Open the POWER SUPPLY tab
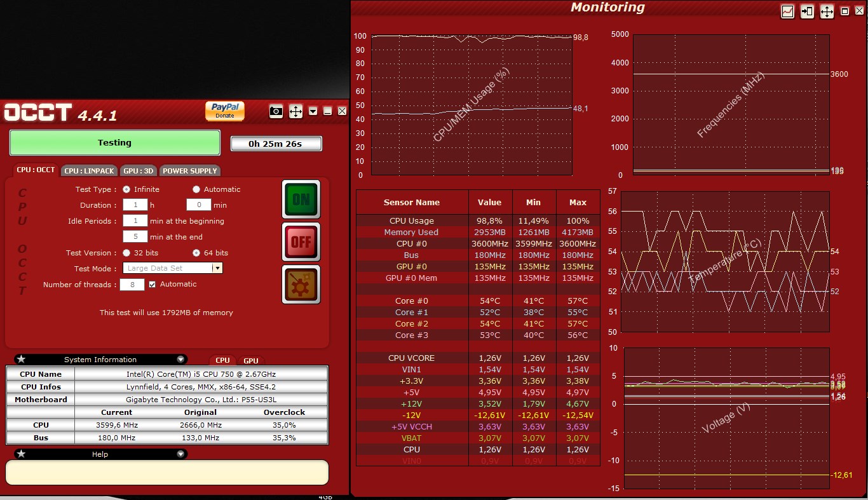This screenshot has height=500, width=868. 190,171
